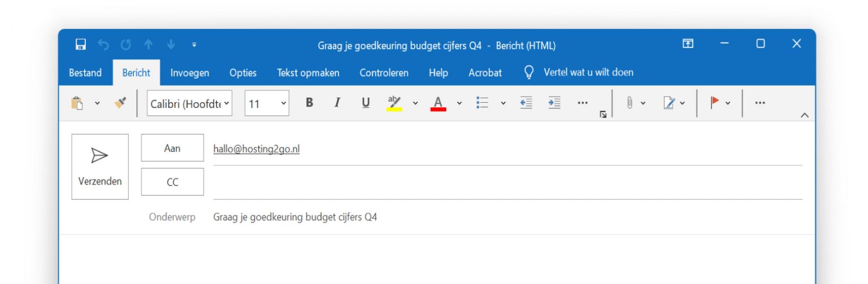Toggle bold formatting
868x284 pixels.
point(309,103)
